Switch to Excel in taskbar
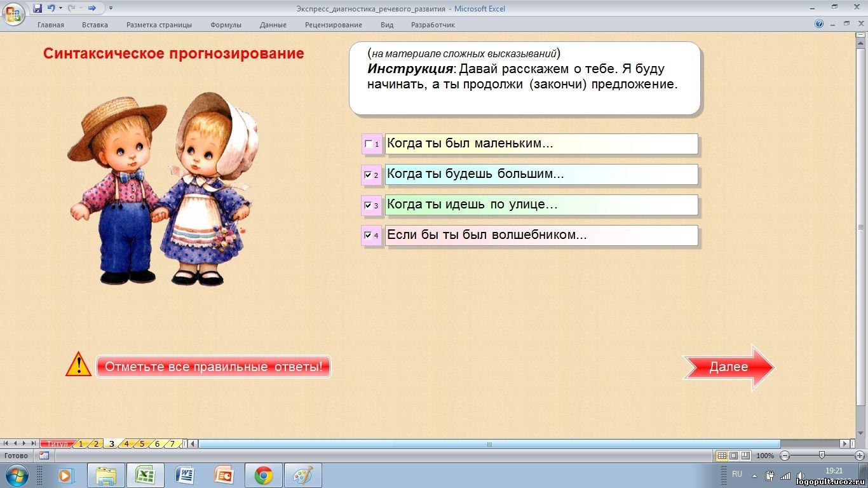This screenshot has width=868, height=488. [146, 475]
